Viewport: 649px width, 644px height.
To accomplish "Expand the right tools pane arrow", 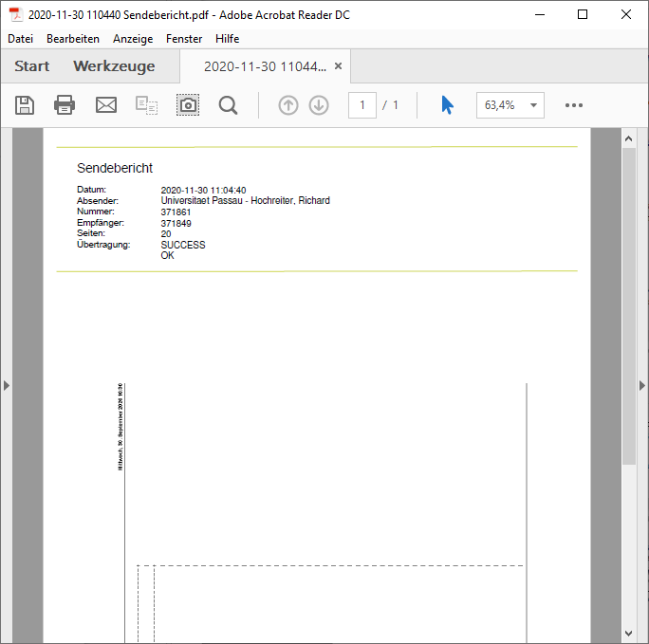I will [x=642, y=385].
